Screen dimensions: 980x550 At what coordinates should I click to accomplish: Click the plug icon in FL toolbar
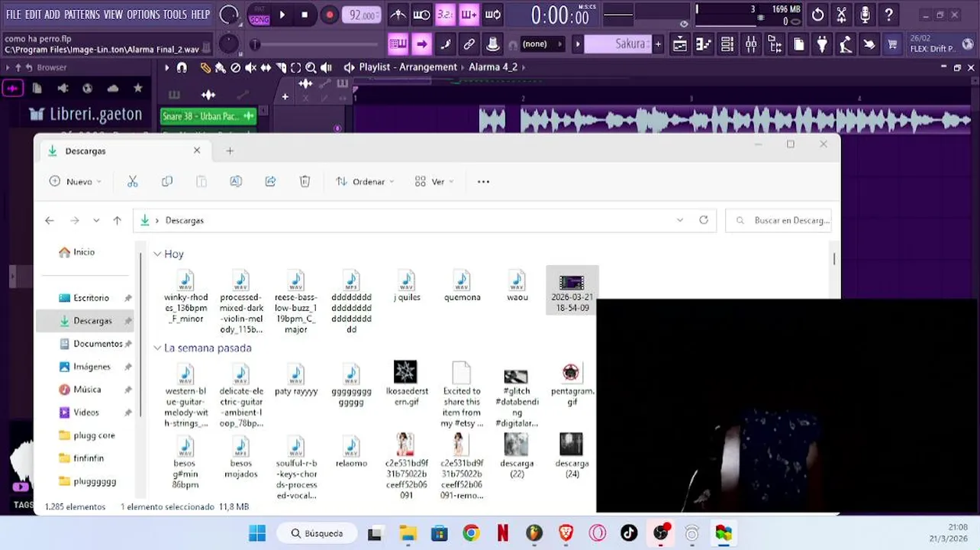point(822,44)
